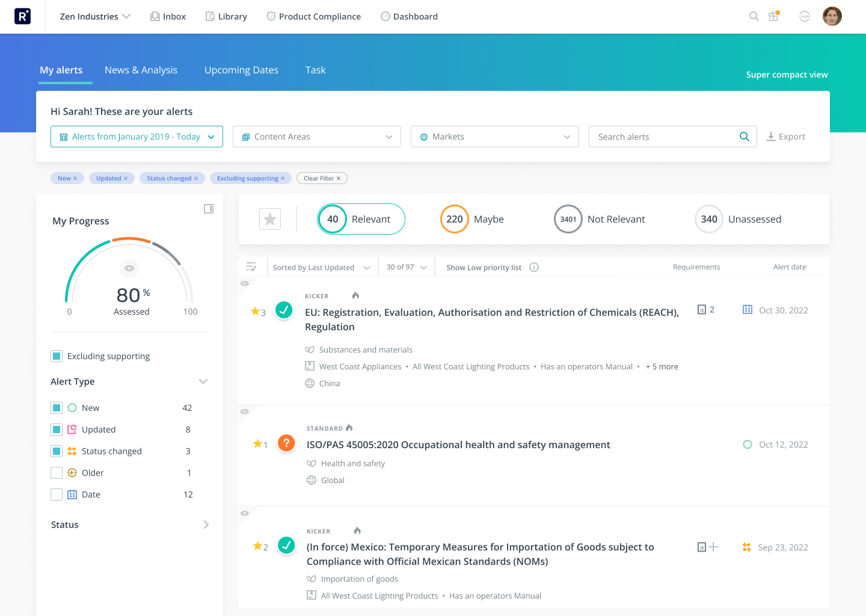Open Dashboard in top navigation

tap(409, 16)
